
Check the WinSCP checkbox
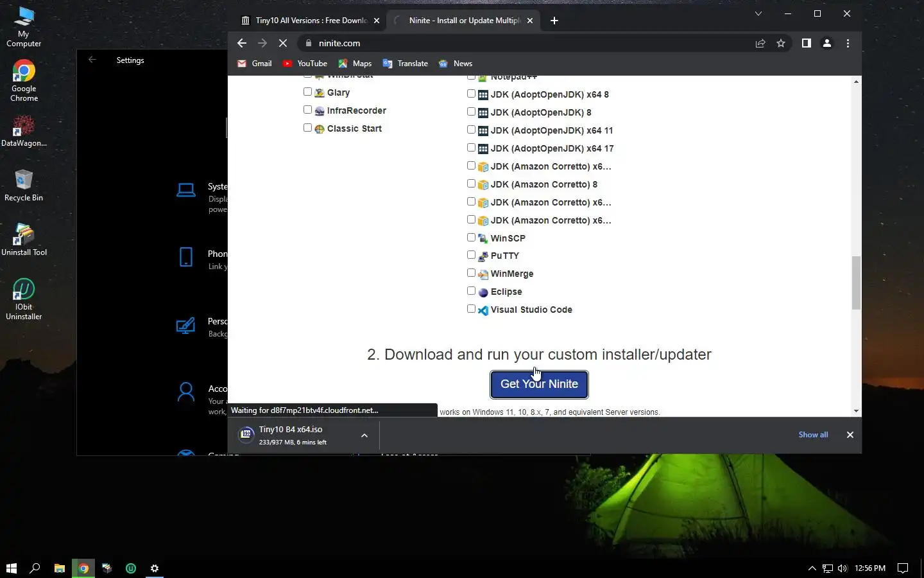[471, 238]
